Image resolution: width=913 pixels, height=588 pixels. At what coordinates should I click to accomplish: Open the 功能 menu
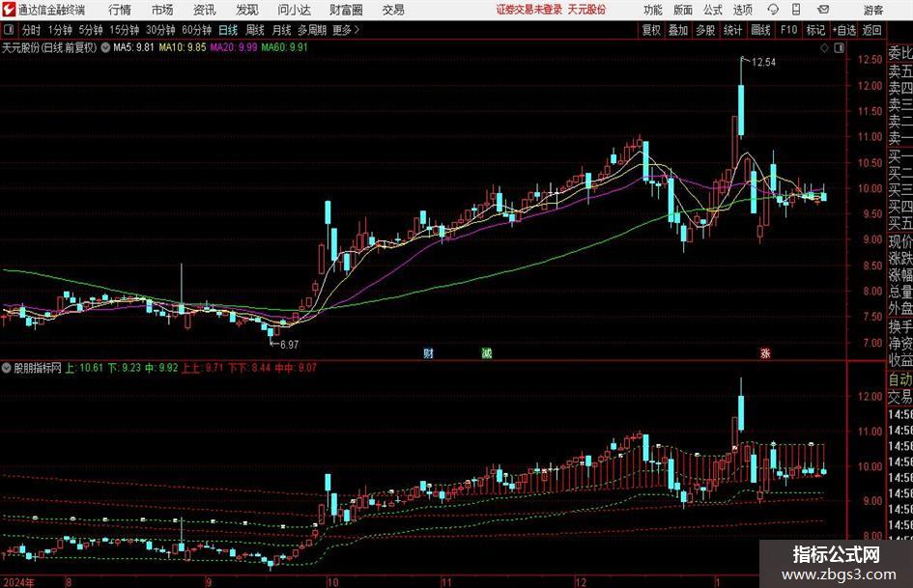click(653, 10)
